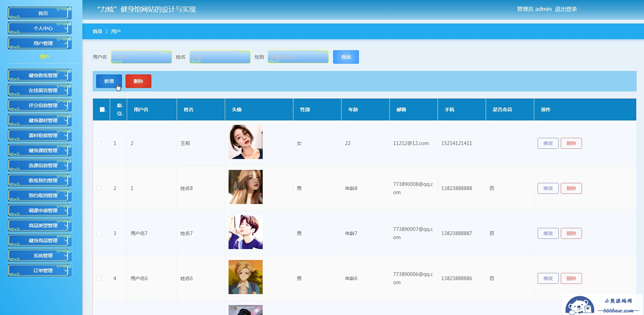This screenshot has height=315, width=644.
Task: Expand 教练预约管理 menu
Action: 40,180
